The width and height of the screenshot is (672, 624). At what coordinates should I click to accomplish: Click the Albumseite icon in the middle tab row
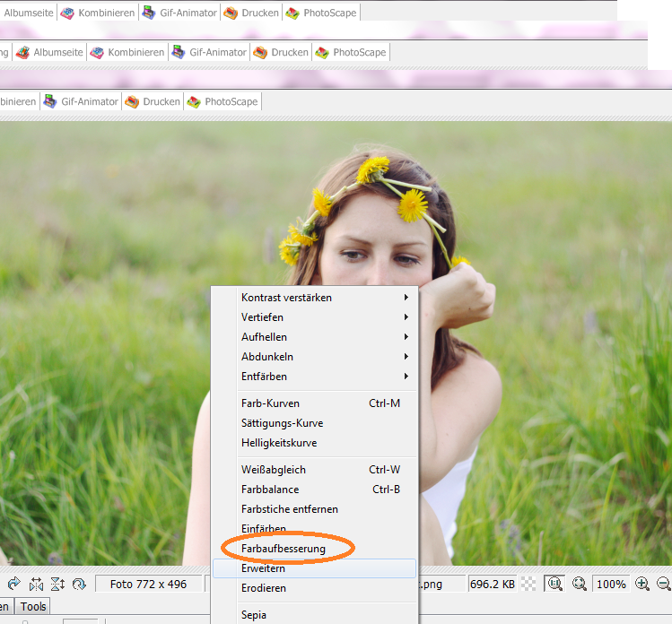(22, 53)
